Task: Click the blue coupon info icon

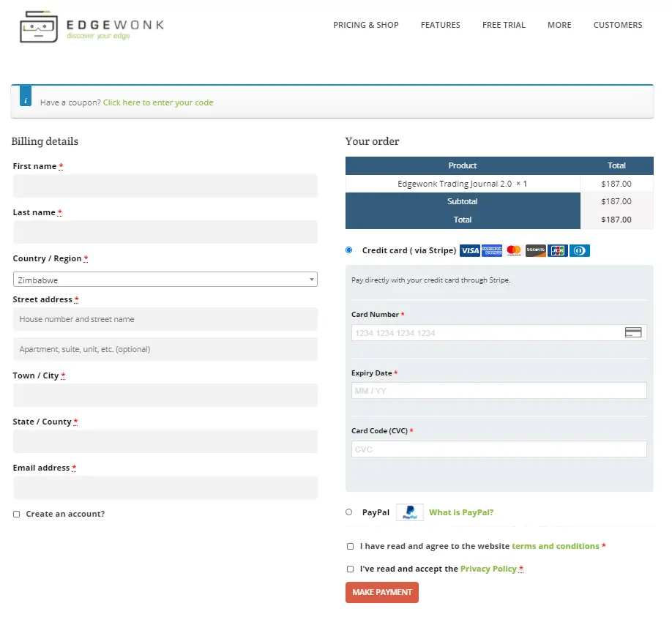Action: [x=26, y=96]
